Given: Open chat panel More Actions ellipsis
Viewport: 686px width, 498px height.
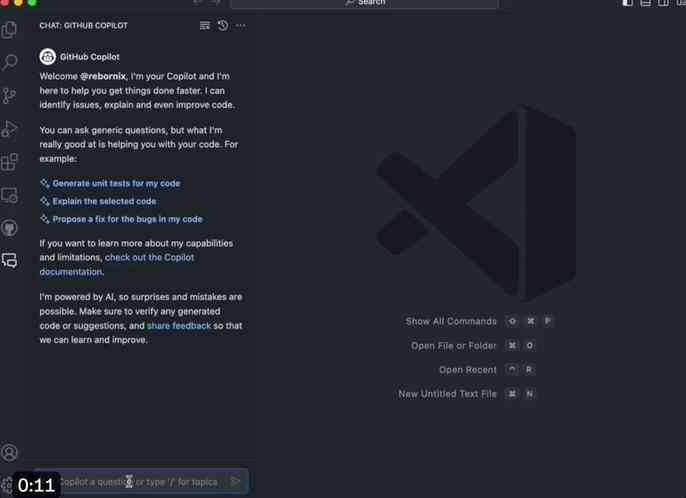Looking at the screenshot, I should (241, 25).
